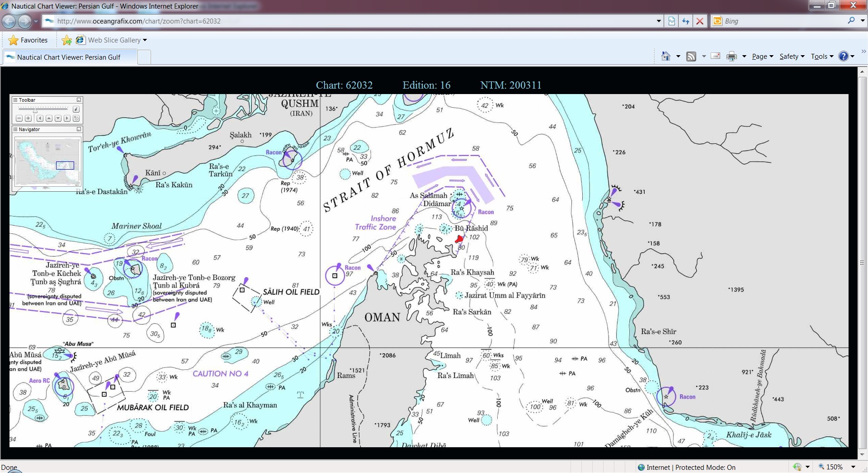Open the Tools menu
The width and height of the screenshot is (868, 473).
822,57
